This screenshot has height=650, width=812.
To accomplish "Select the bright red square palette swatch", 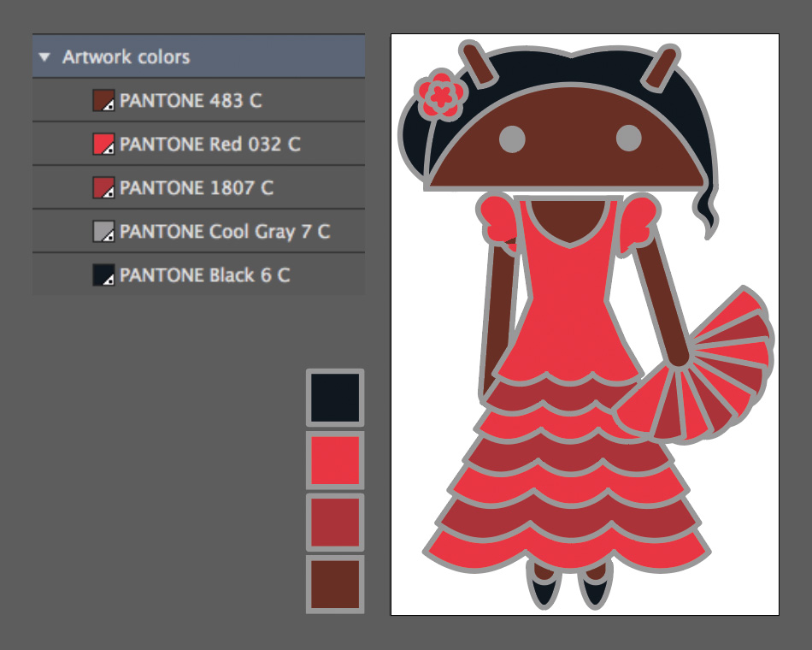I will [x=335, y=460].
